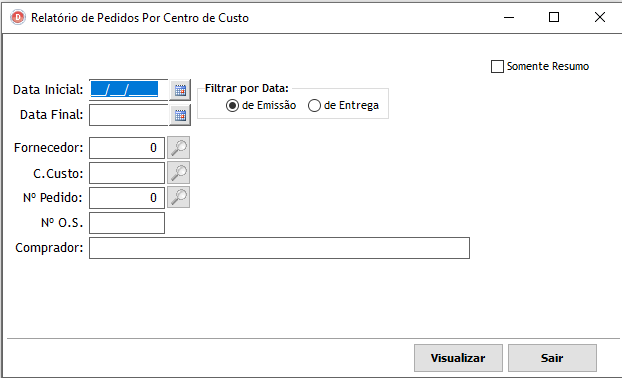
Task: Click into the C.Custo field
Action: [x=127, y=173]
